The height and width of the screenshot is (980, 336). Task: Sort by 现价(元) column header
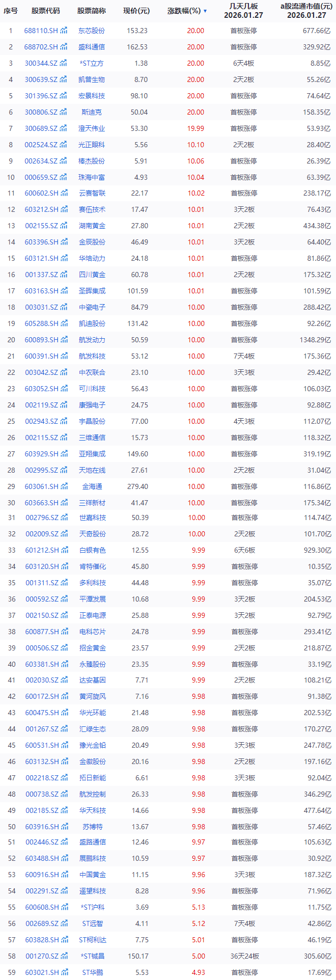136,11
